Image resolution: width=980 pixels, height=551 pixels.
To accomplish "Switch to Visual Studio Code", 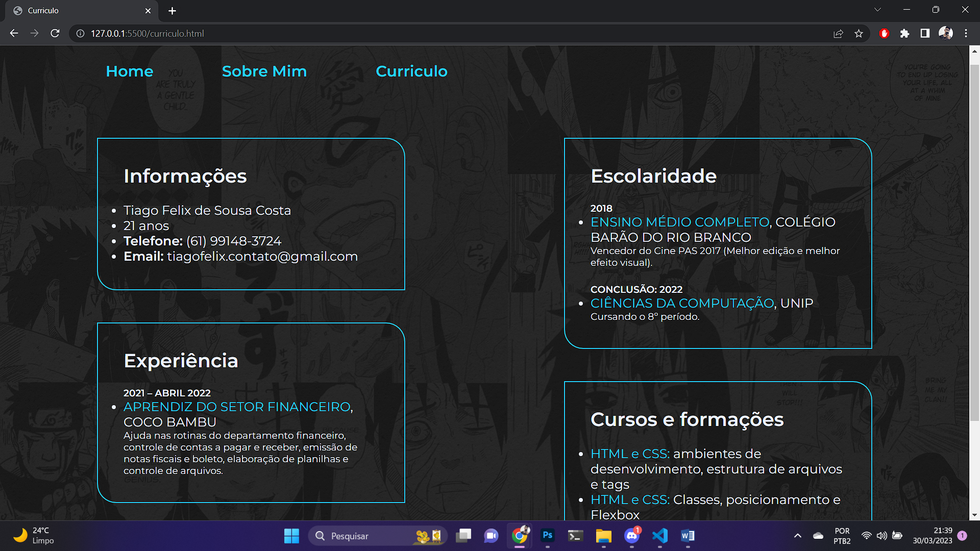I will click(659, 536).
